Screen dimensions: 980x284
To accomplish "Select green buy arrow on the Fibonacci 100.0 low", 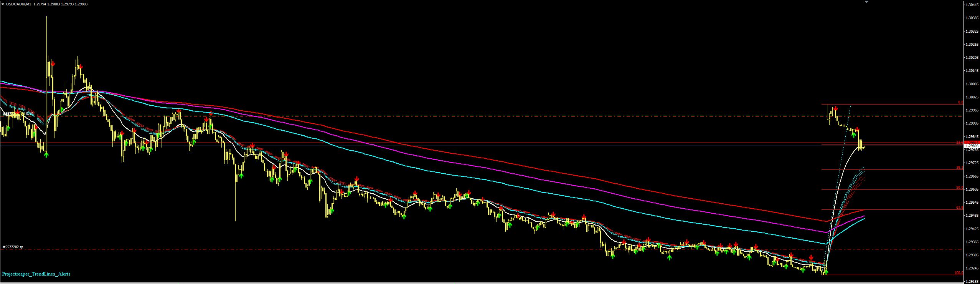I will click(826, 272).
